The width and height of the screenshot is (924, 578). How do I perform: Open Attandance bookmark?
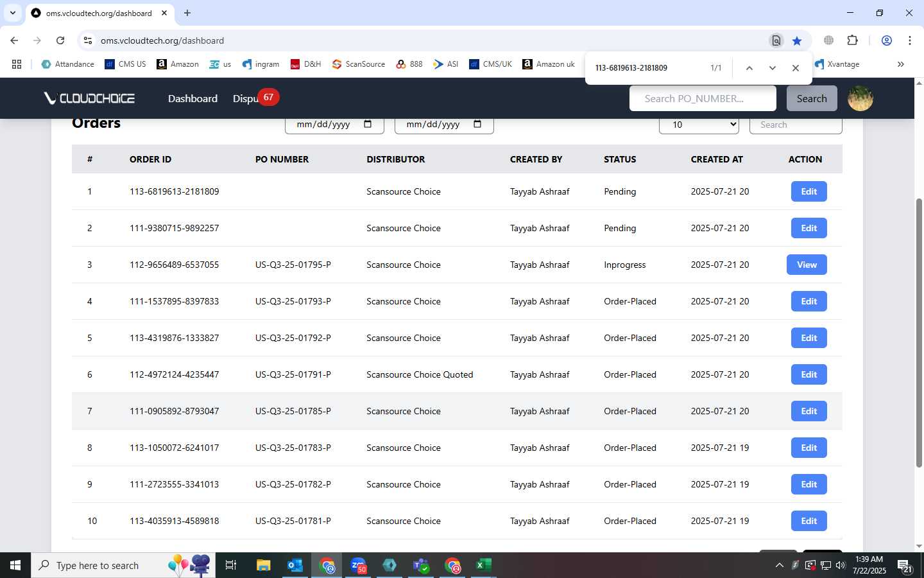tap(67, 64)
